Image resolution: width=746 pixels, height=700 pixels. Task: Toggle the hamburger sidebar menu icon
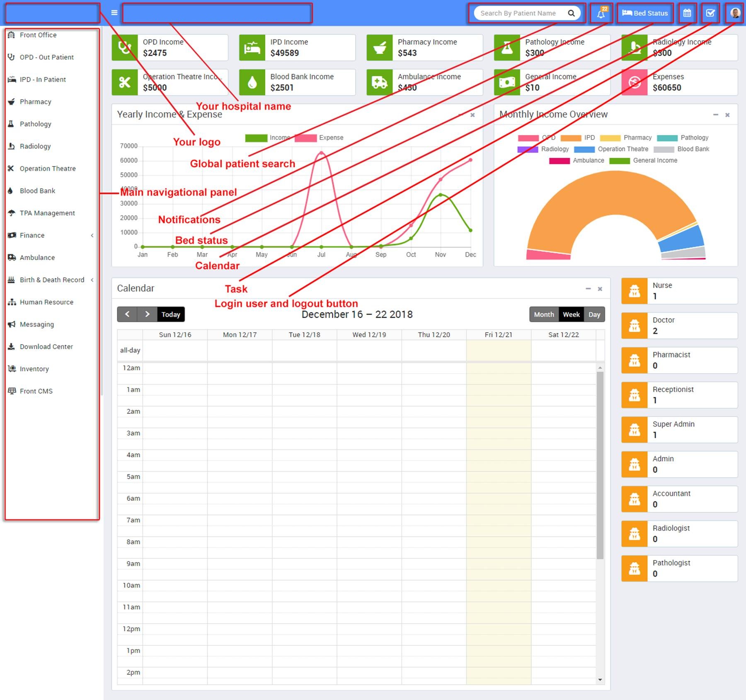[x=114, y=13]
